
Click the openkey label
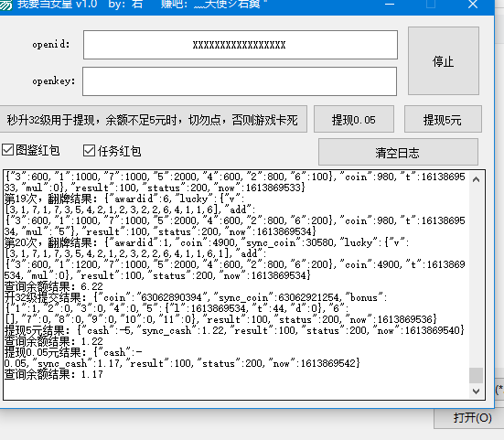click(54, 80)
